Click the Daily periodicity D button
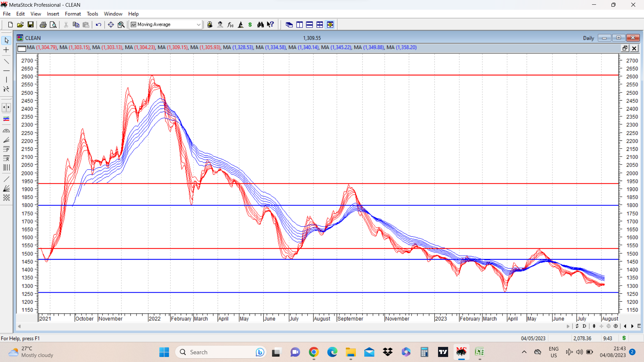 [584, 326]
